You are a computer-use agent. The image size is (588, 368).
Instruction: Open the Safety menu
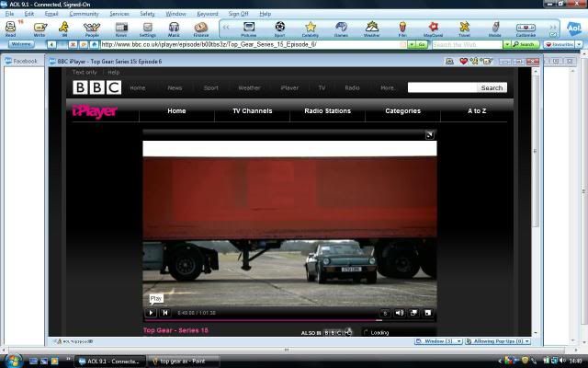[x=147, y=14]
